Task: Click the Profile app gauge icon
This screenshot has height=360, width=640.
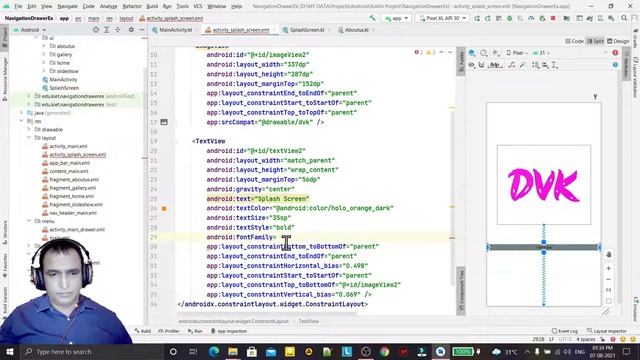Action: point(531,18)
